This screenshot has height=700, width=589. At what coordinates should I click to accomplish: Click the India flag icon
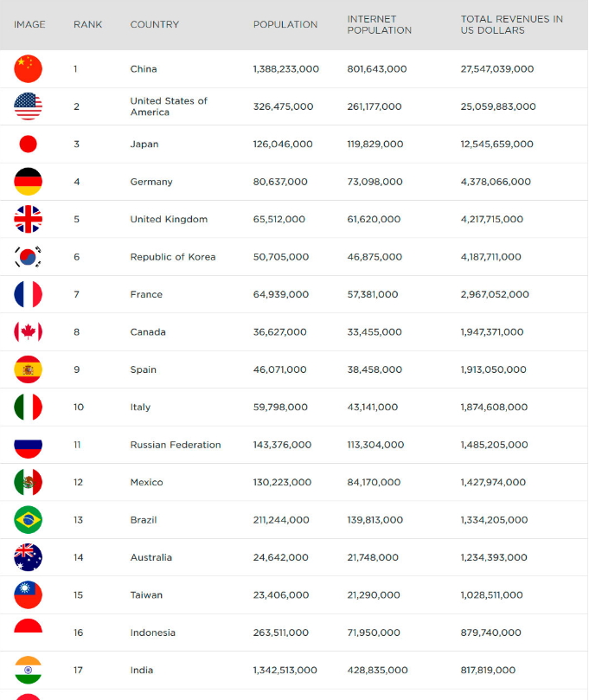tap(28, 670)
